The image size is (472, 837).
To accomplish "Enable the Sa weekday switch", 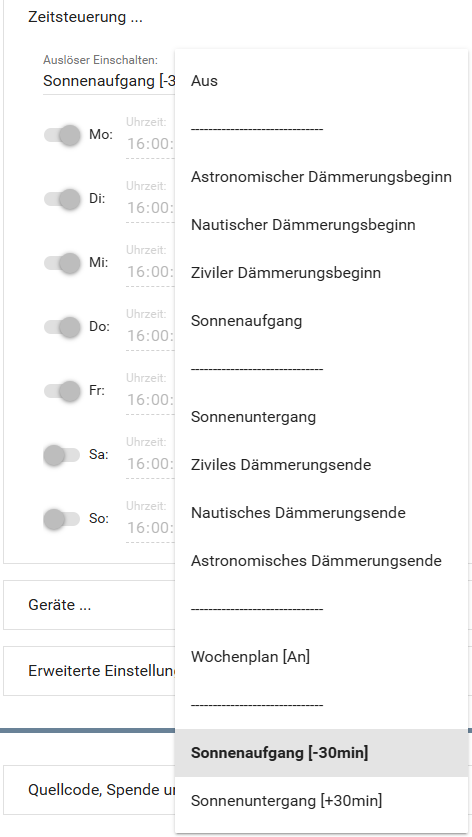I will (62, 455).
